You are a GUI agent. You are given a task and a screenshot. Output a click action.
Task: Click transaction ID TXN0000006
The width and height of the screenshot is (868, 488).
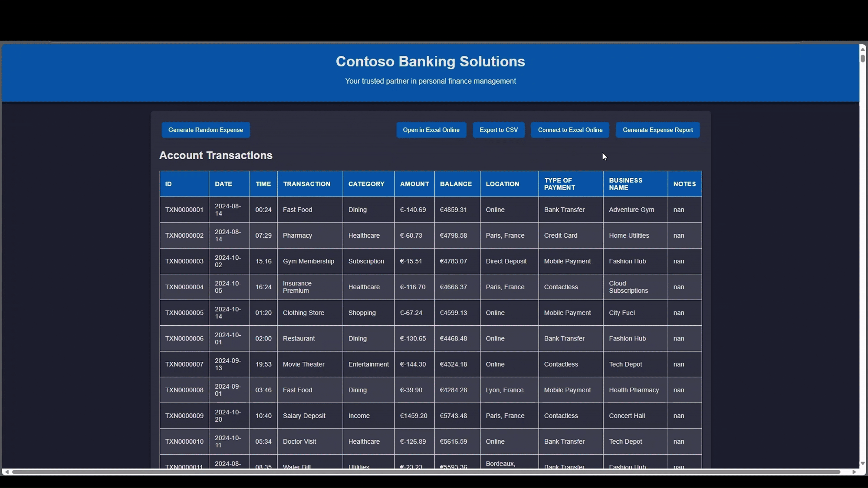pos(184,338)
